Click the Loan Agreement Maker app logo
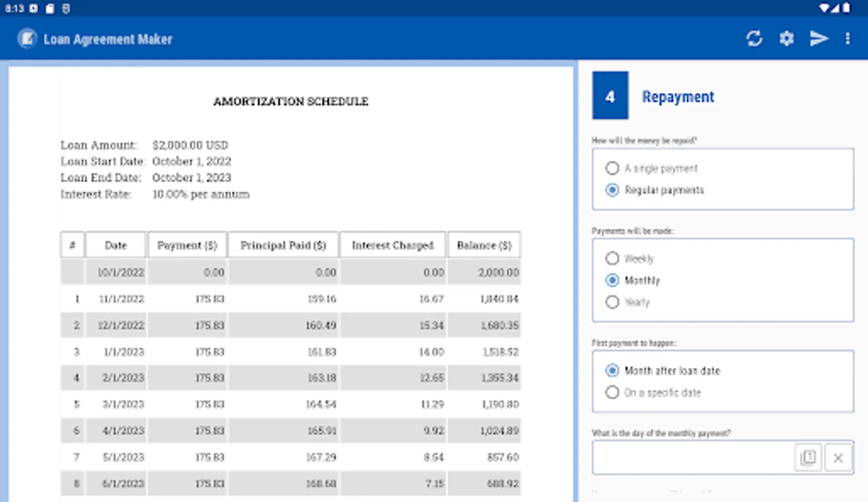The width and height of the screenshot is (868, 502). [x=27, y=39]
